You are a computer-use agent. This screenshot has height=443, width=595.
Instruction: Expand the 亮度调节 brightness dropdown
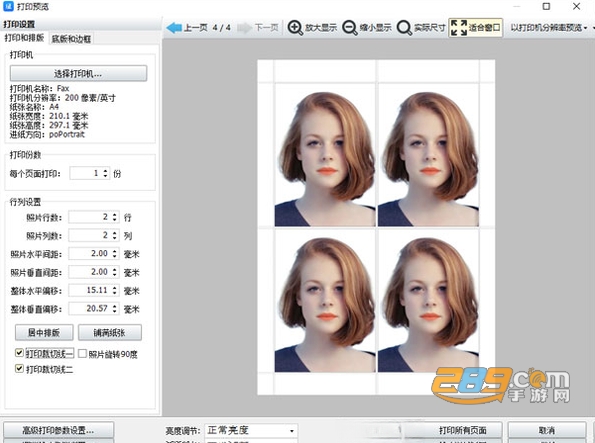(251, 430)
